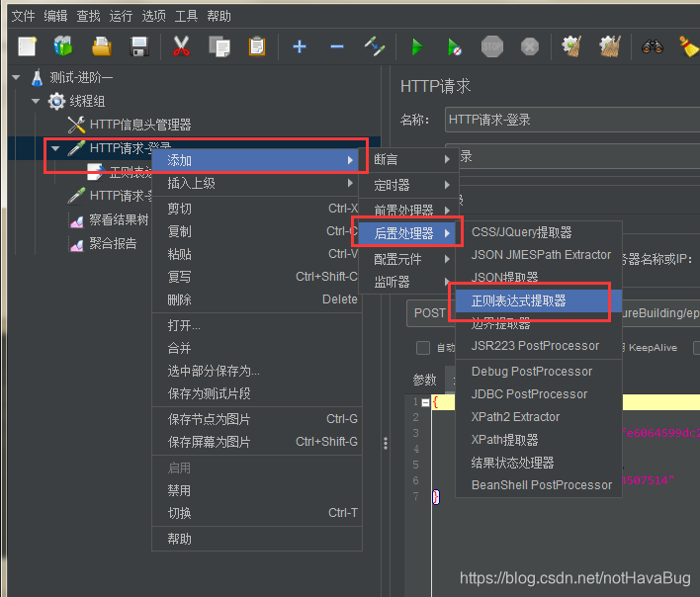The image size is (700, 597).
Task: Choose 正则表达式提取器 from submenu
Action: (x=539, y=300)
